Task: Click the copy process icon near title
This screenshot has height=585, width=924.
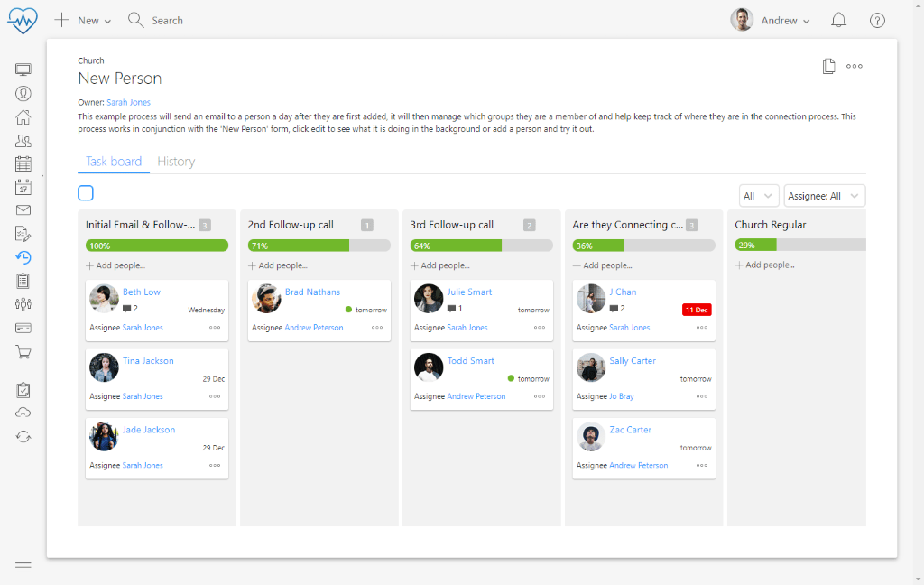Action: (828, 66)
